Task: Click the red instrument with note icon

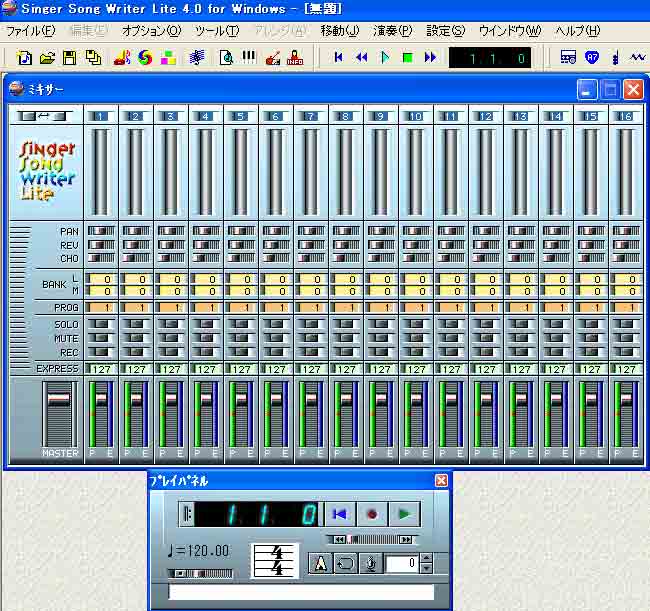Action: (122, 58)
